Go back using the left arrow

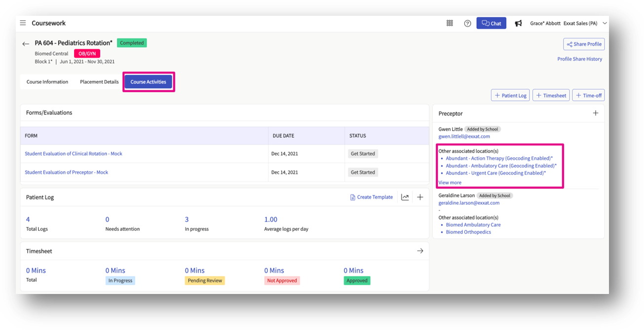(26, 44)
